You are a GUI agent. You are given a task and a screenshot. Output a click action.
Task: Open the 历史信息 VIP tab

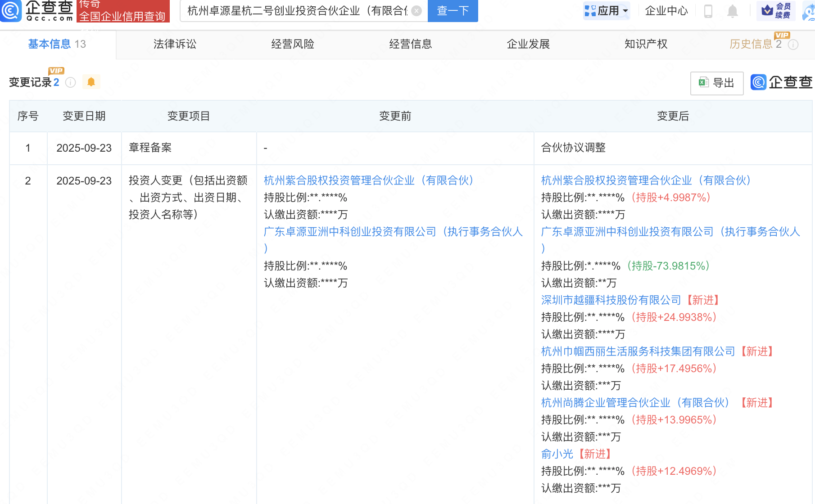tap(756, 44)
